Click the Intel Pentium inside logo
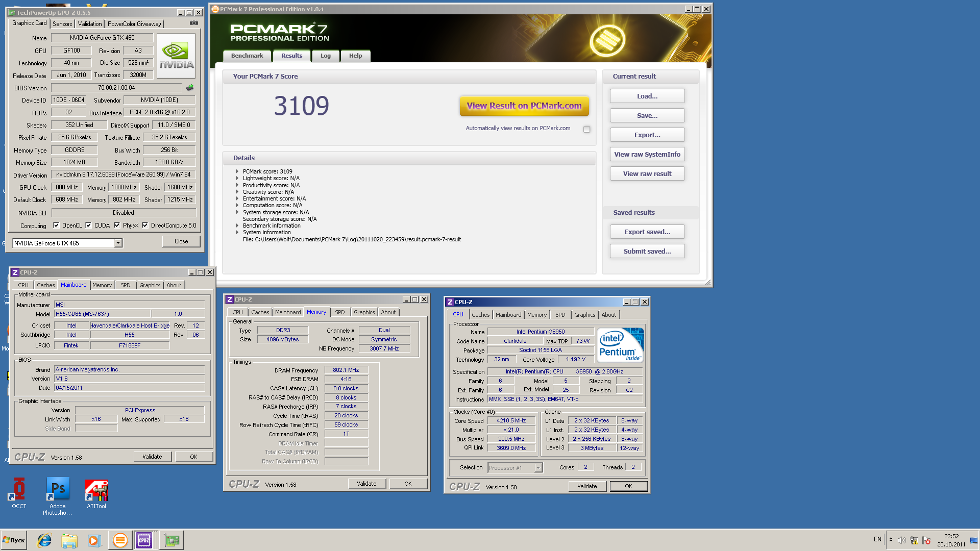 (x=620, y=345)
